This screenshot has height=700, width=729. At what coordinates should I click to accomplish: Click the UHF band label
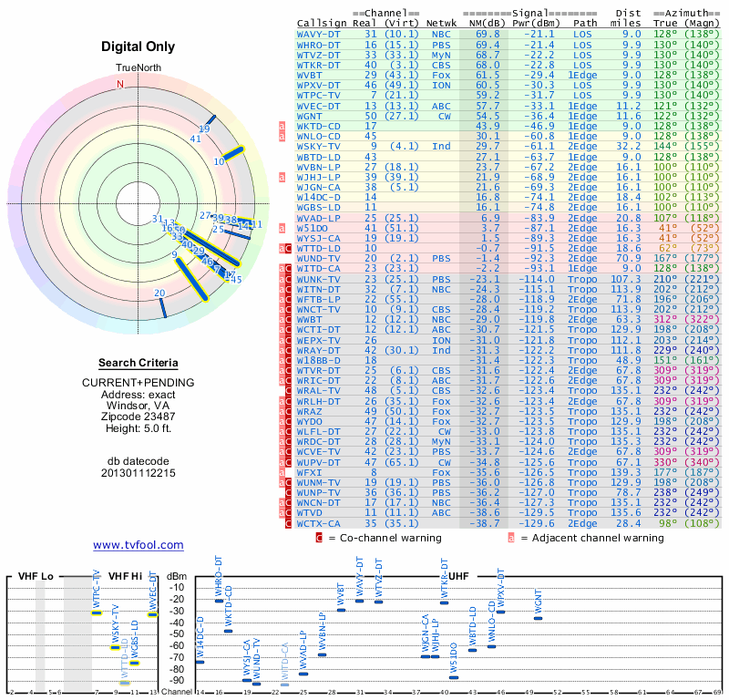[x=458, y=576]
